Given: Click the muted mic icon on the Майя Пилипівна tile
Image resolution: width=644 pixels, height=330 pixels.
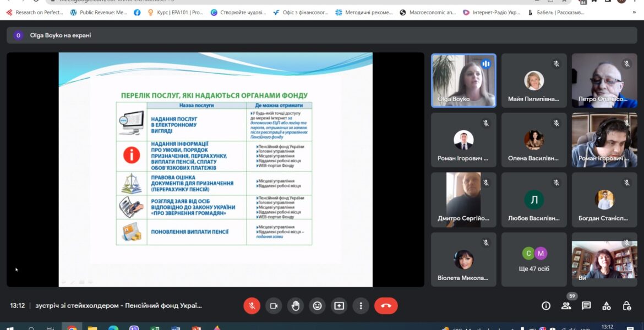Looking at the screenshot, I should (556, 64).
